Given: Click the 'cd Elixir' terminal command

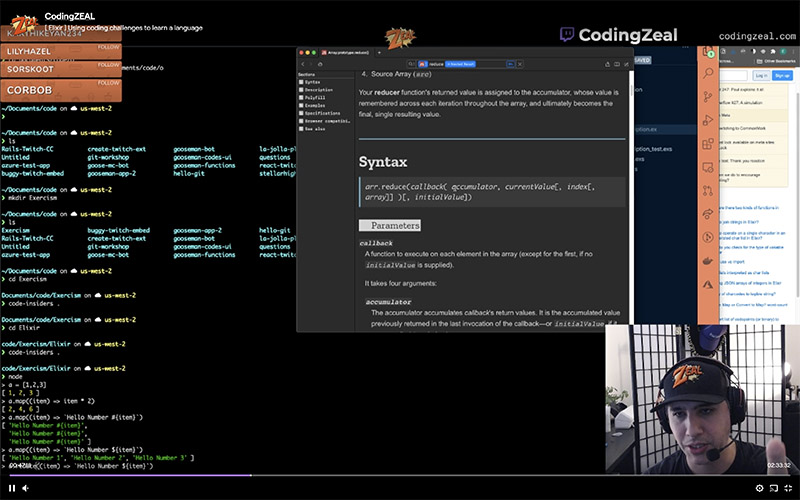Looking at the screenshot, I should click(x=23, y=328).
